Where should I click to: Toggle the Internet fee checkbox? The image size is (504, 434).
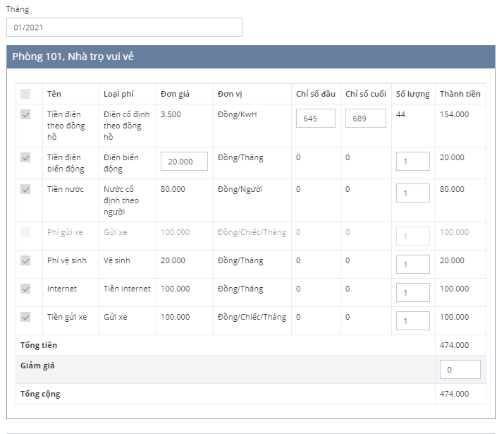tap(25, 289)
